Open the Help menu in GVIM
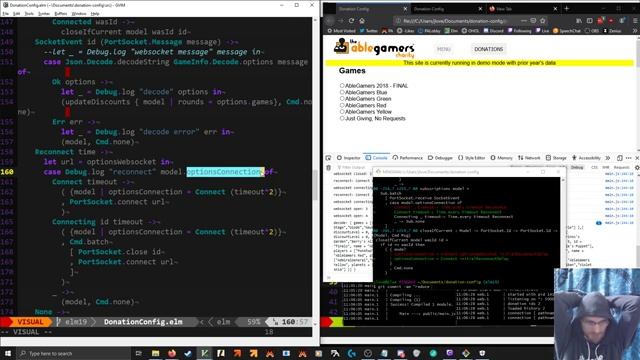640x360 pixels. pyautogui.click(x=95, y=13)
